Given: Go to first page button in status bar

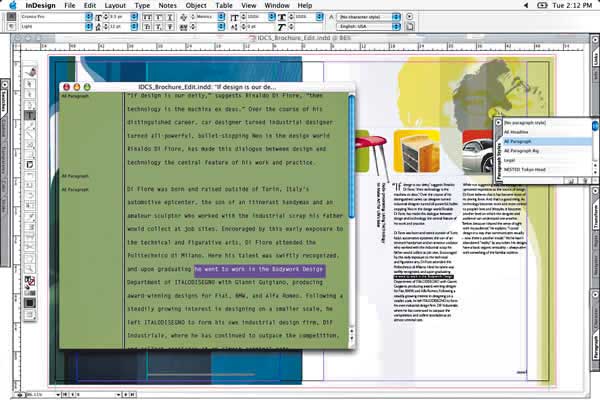Looking at the screenshot, I should tap(65, 394).
